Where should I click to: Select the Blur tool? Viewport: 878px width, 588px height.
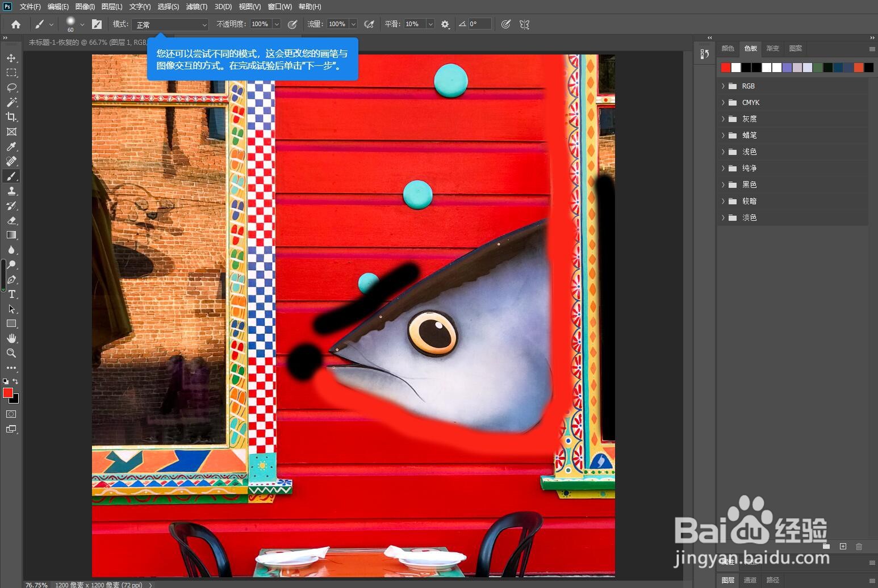click(11, 250)
